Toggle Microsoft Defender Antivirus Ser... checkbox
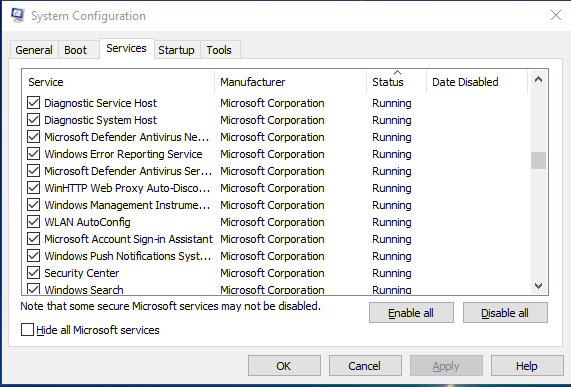The width and height of the screenshot is (571, 387). [34, 171]
